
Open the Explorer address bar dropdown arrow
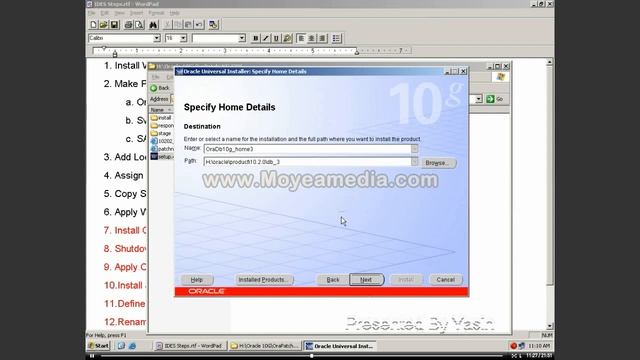479,99
